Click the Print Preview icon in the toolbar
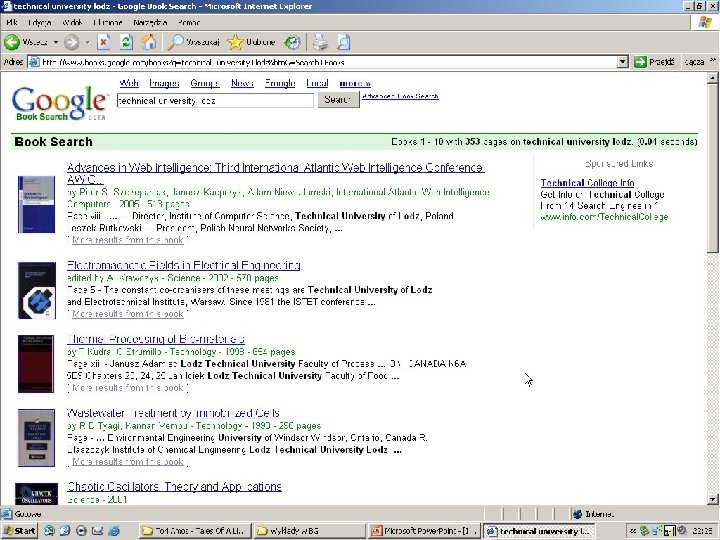The image size is (720, 540). click(343, 42)
